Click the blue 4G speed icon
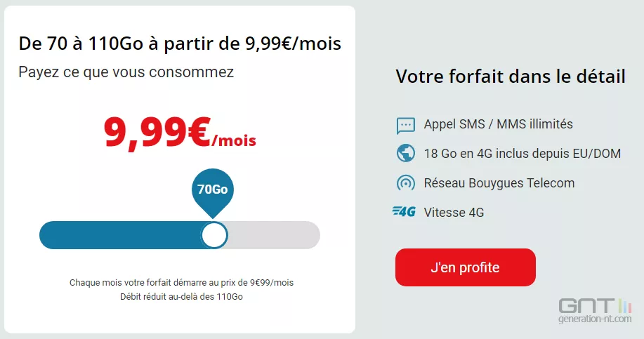 404,212
